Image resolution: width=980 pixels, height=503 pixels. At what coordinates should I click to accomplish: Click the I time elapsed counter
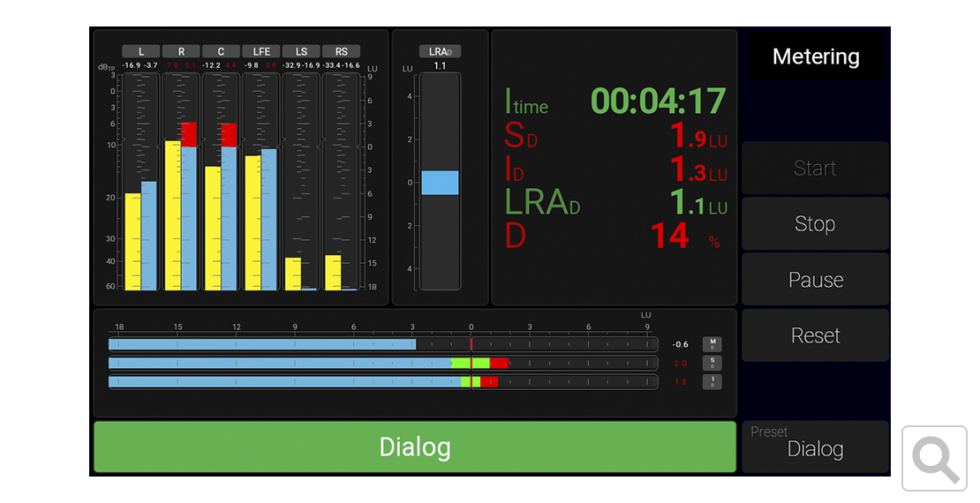[x=658, y=101]
